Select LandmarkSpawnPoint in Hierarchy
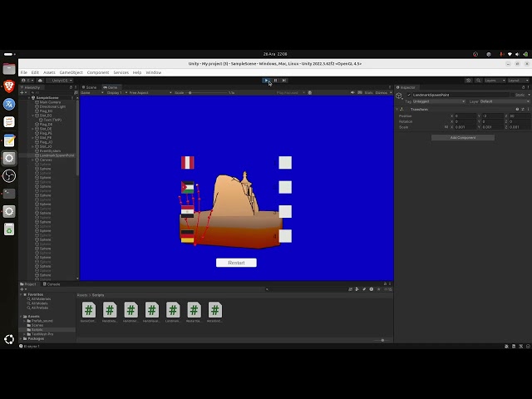Screen dimensions: 532x399 coord(57,155)
